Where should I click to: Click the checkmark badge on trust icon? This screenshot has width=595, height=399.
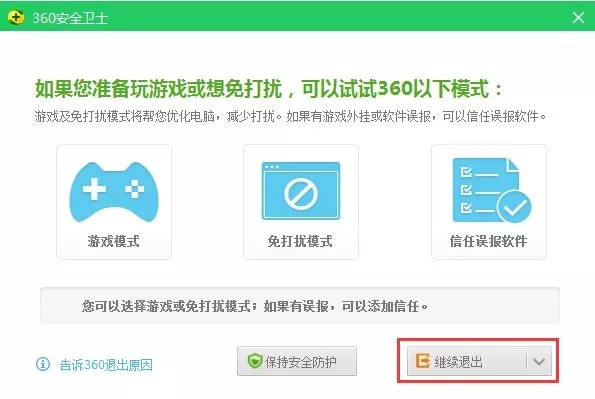(514, 207)
